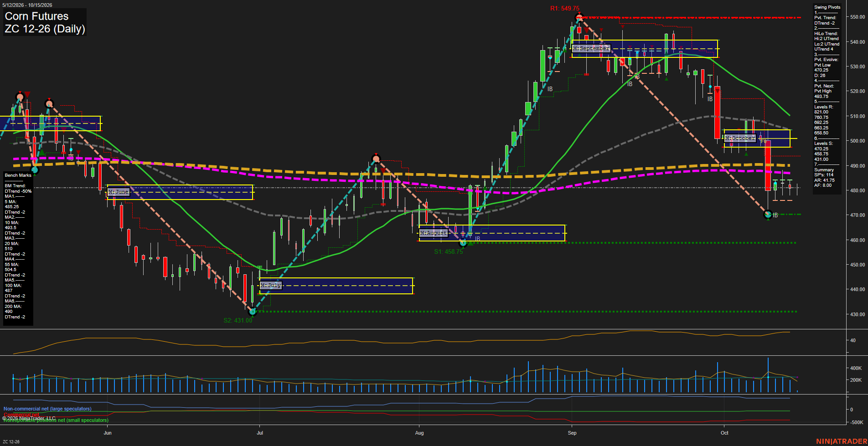
Task: Click the "SP's: 114" summary value
Action: coord(824,175)
